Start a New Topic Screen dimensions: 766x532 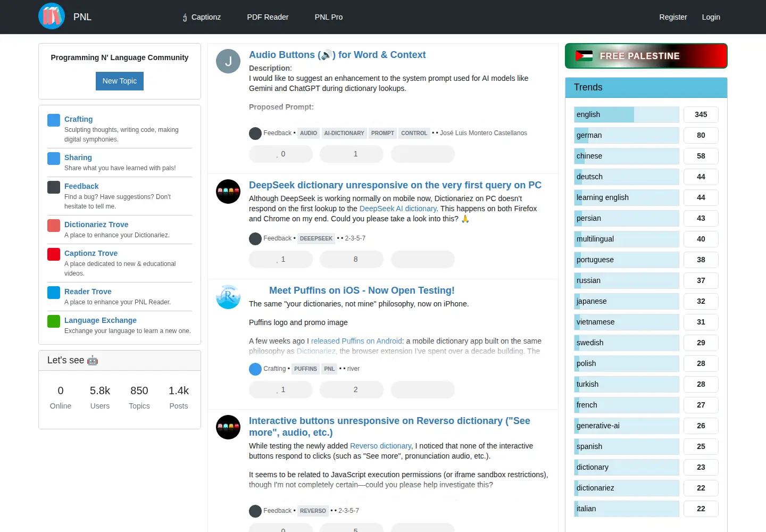[x=120, y=81]
